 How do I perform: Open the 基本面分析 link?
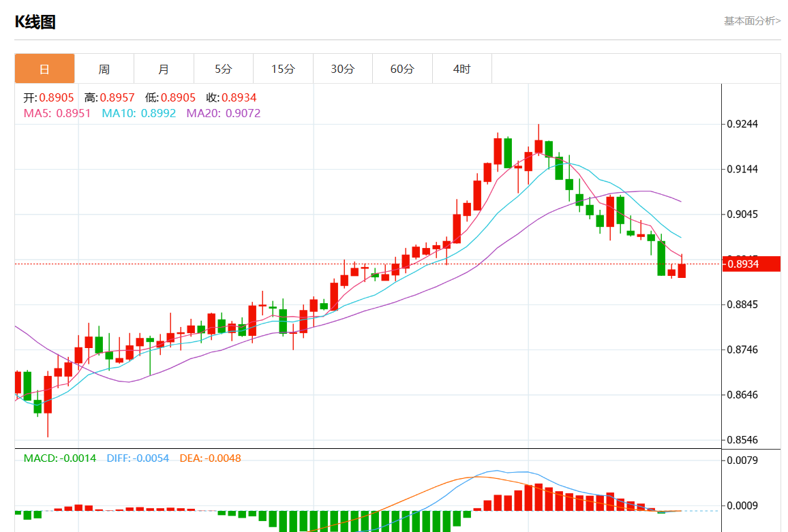(752, 21)
